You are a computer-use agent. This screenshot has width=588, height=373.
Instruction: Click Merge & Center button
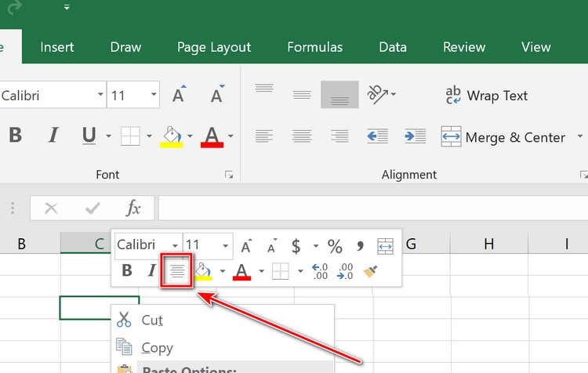503,137
